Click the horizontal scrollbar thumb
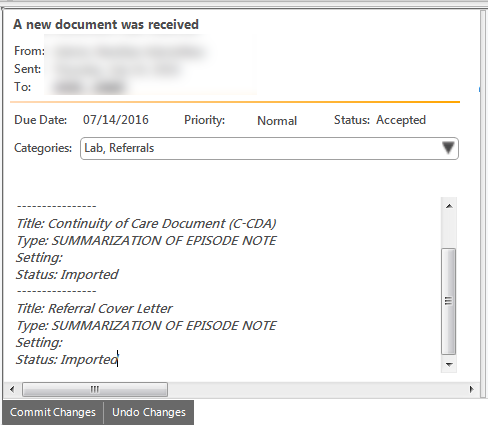Image resolution: width=488 pixels, height=425 pixels. [95, 389]
